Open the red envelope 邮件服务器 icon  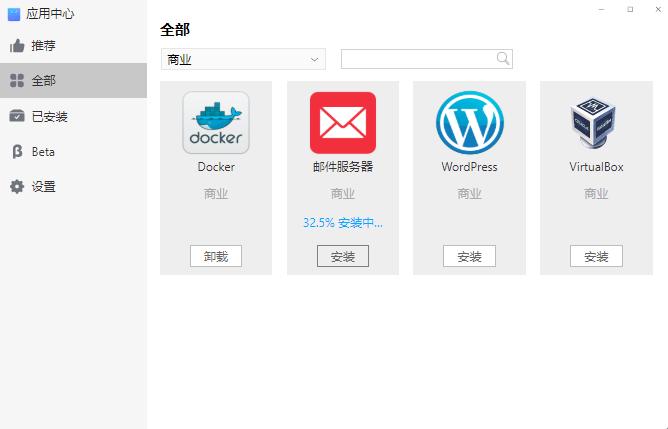pyautogui.click(x=343, y=123)
